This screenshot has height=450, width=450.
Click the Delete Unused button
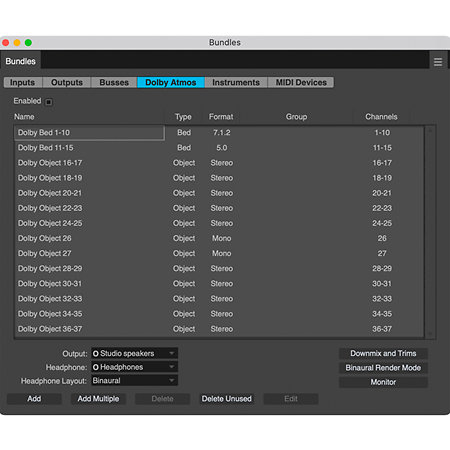pos(227,399)
